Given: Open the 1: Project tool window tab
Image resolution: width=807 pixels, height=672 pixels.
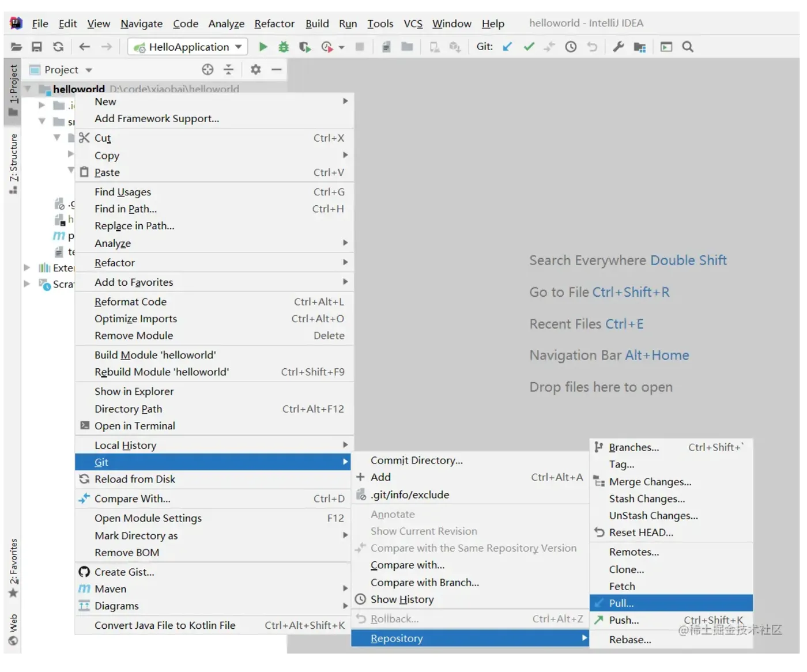Looking at the screenshot, I should pyautogui.click(x=13, y=91).
